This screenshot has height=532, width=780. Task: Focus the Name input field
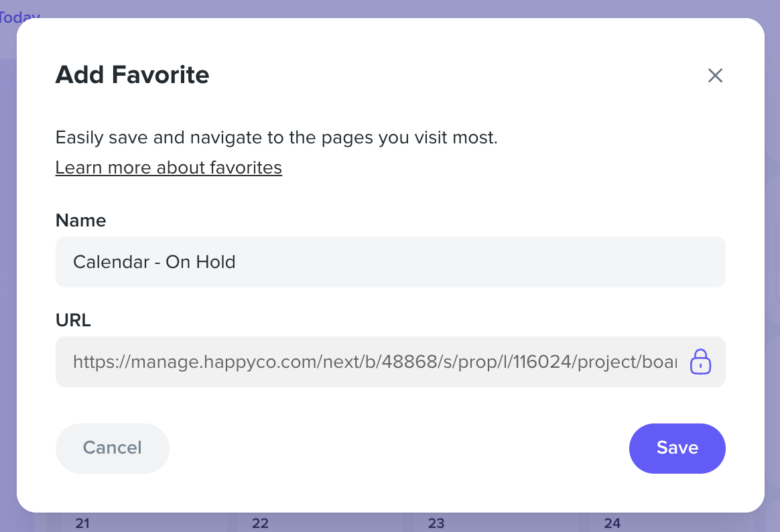click(391, 262)
